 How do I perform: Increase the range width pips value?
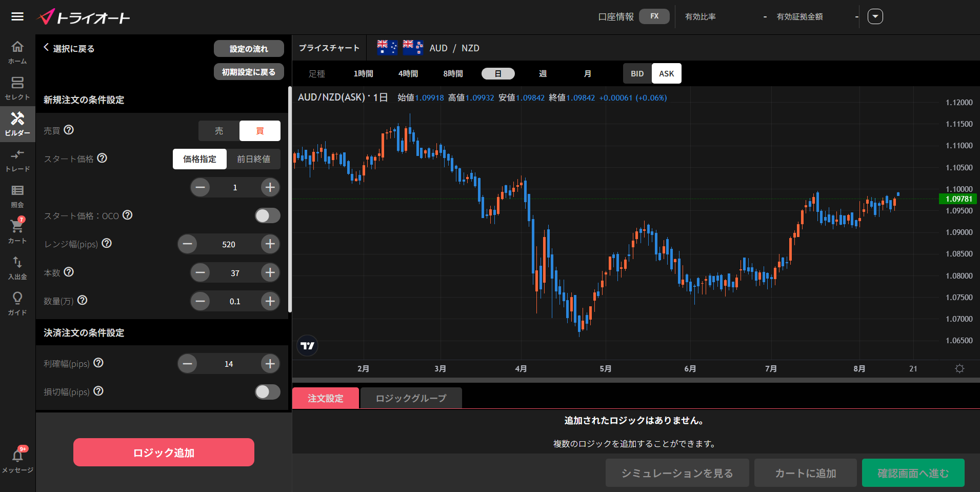coord(270,244)
